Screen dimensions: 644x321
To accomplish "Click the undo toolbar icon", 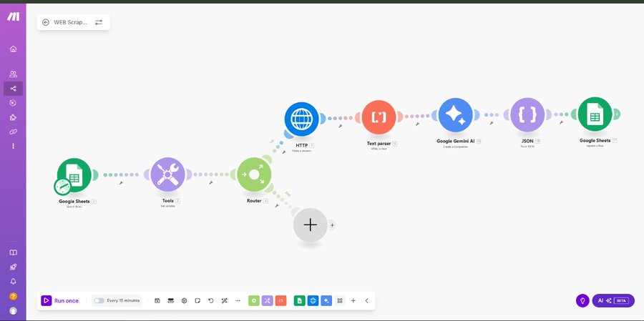I will [x=210, y=300].
